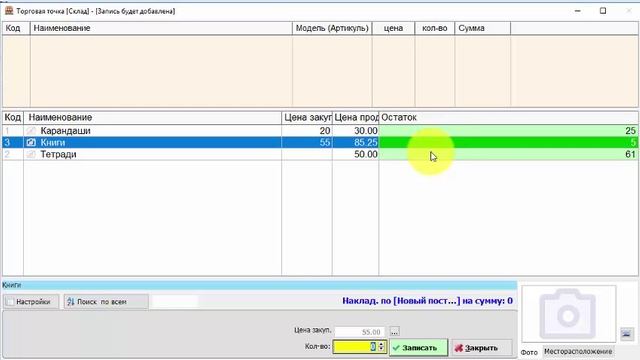Click the Кол-во stepper arrows
The image size is (640, 360).
point(381,347)
